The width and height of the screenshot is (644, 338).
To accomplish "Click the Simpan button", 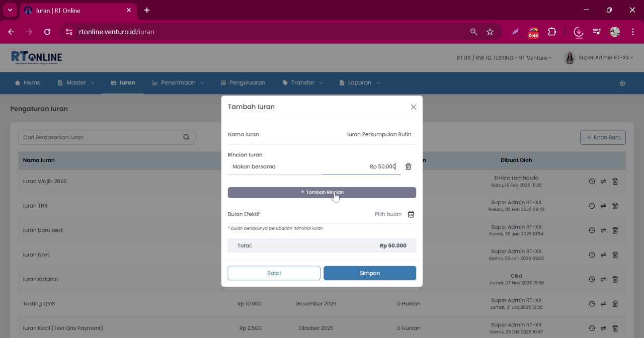I will coord(370,273).
